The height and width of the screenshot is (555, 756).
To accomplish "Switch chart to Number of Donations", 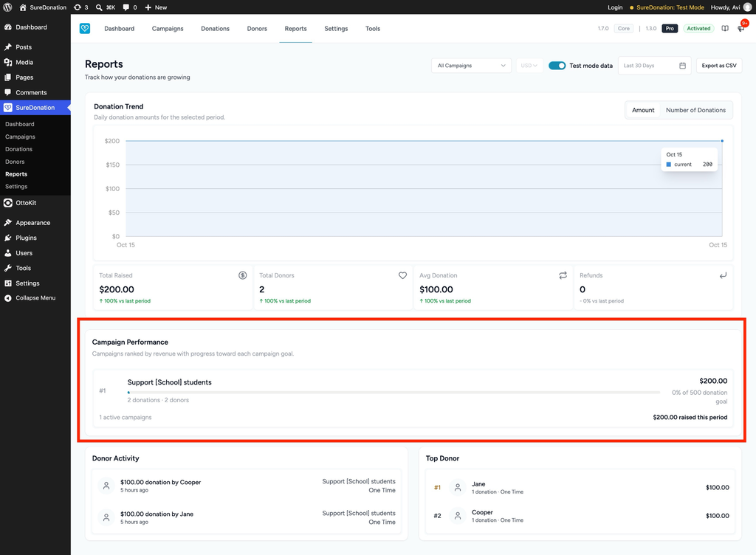I will pos(695,110).
